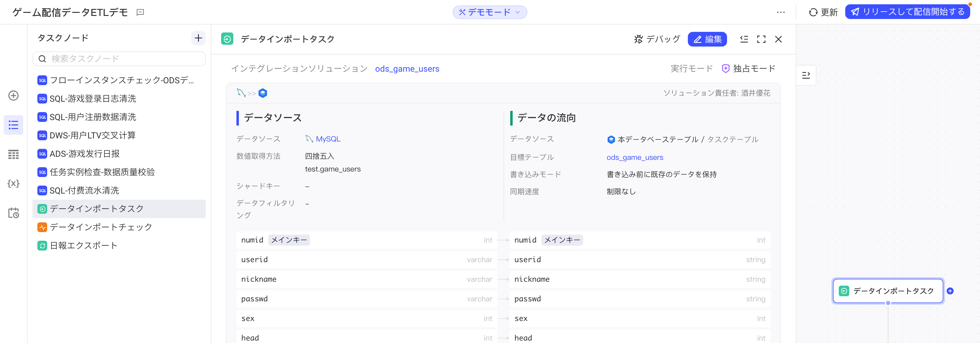
Task: Select SQL-用户注册数据清洗 node
Action: tap(119, 117)
